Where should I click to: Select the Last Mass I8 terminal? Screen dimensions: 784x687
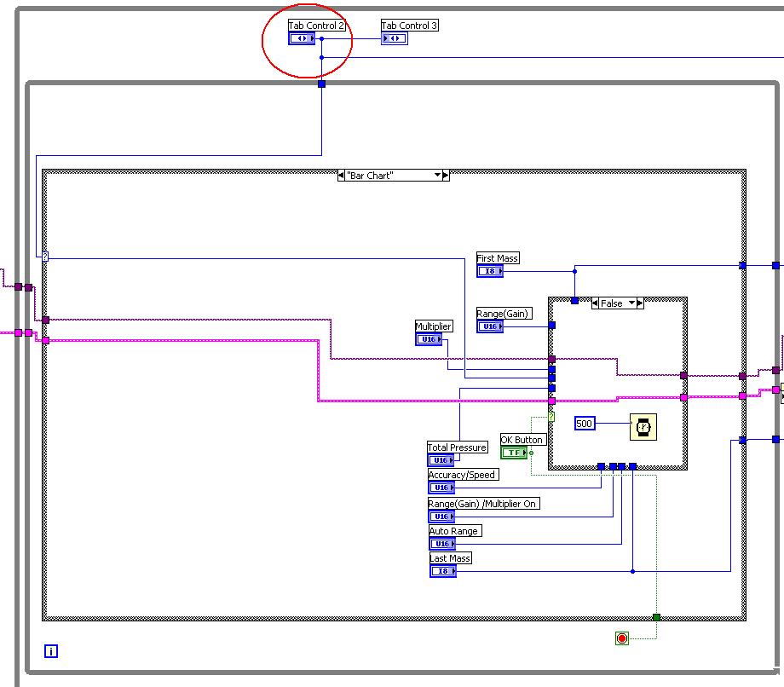[443, 570]
